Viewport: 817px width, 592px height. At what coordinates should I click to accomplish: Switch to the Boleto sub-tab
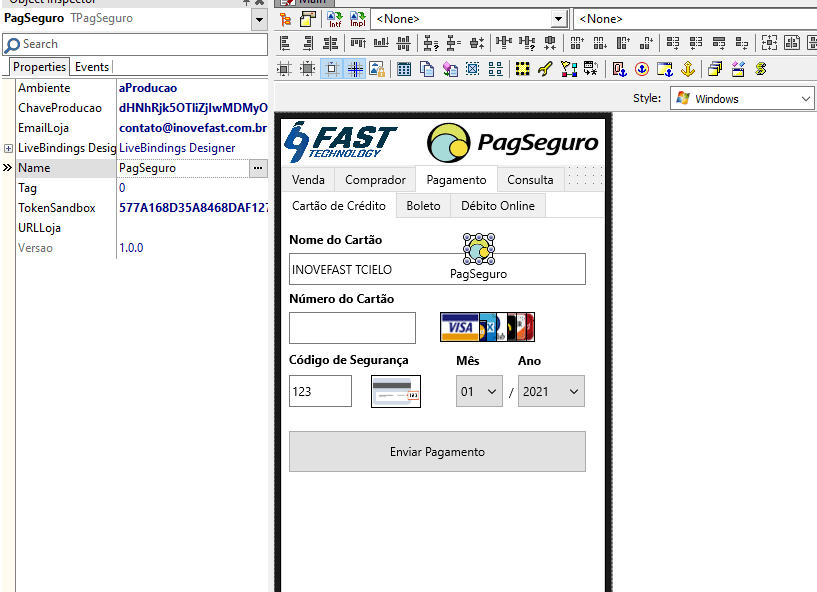coord(423,206)
